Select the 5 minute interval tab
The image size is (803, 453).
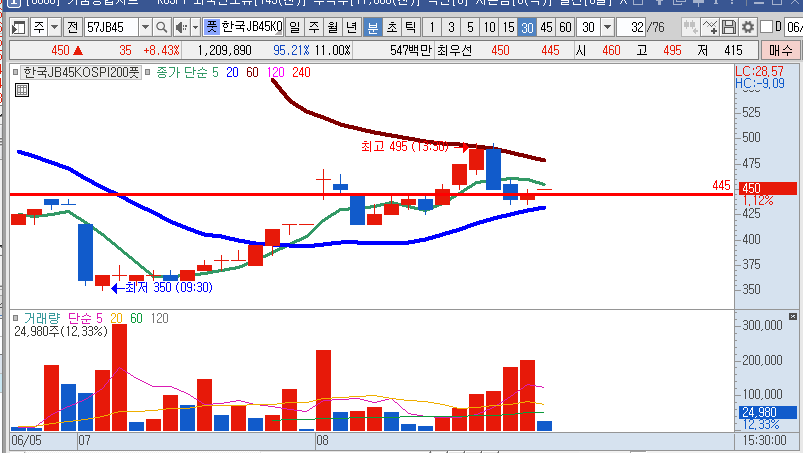point(471,26)
